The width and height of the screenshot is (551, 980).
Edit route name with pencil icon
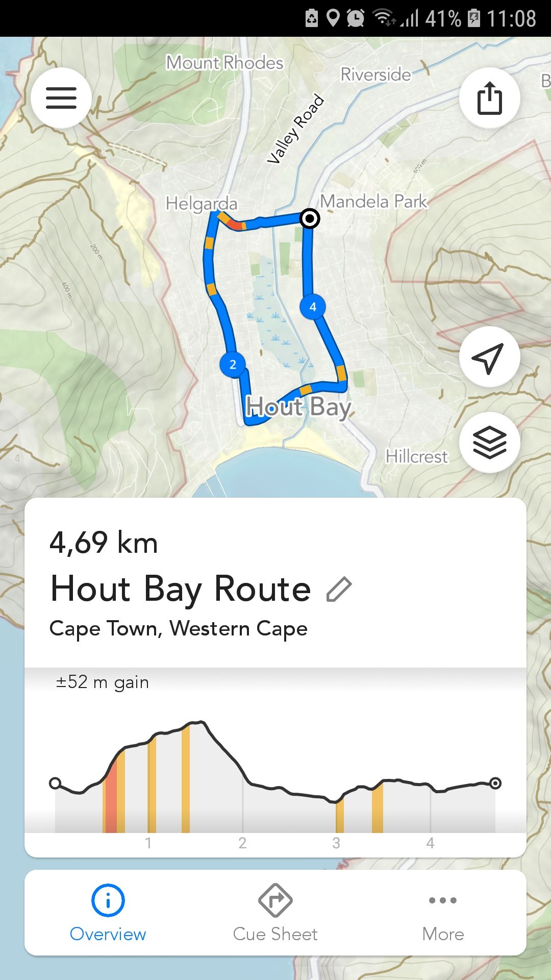(x=339, y=590)
